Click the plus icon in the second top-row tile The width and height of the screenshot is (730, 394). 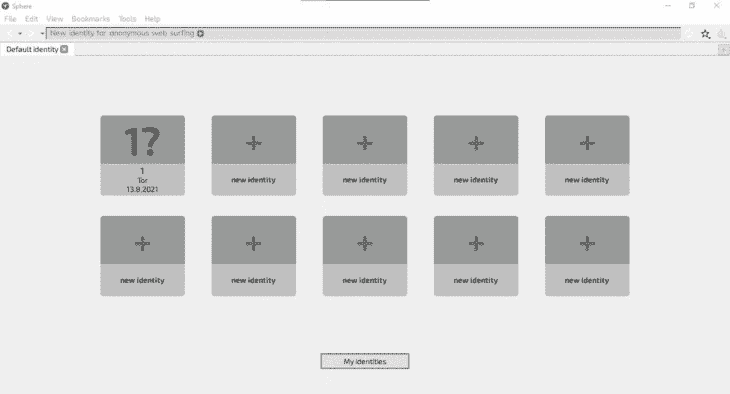tap(254, 143)
